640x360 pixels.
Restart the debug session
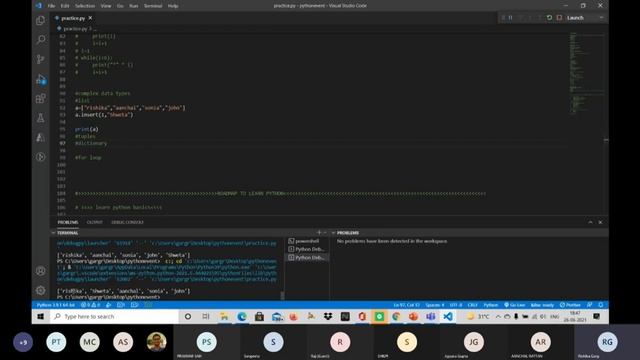[549, 18]
